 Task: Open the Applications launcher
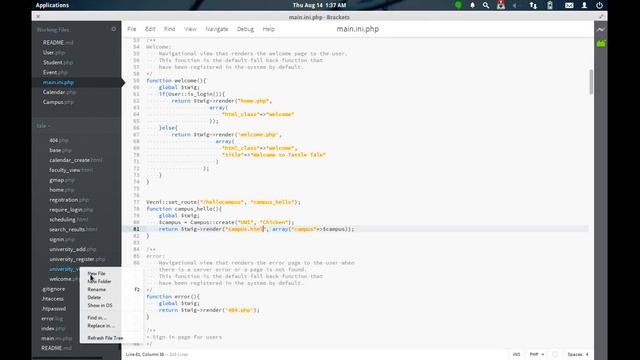click(x=52, y=5)
